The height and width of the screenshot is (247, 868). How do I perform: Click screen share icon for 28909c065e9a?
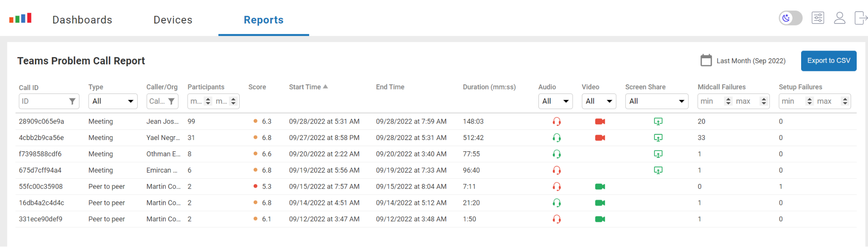click(658, 121)
